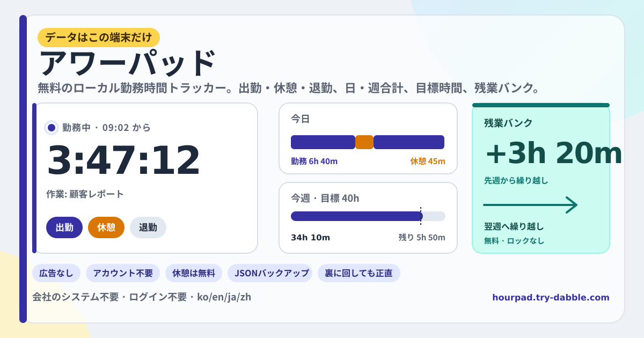The height and width of the screenshot is (338, 644).
Task: Click the 作業: 顧客レポート task label
Action: [x=85, y=194]
